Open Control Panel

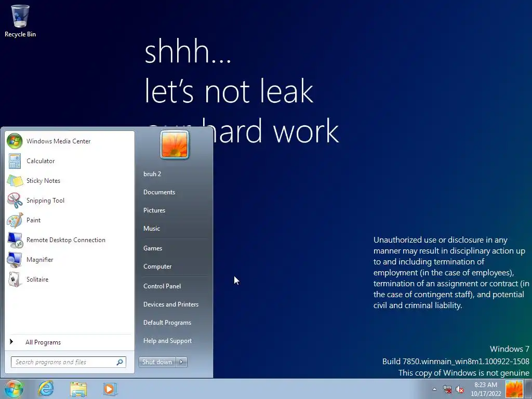(x=162, y=286)
